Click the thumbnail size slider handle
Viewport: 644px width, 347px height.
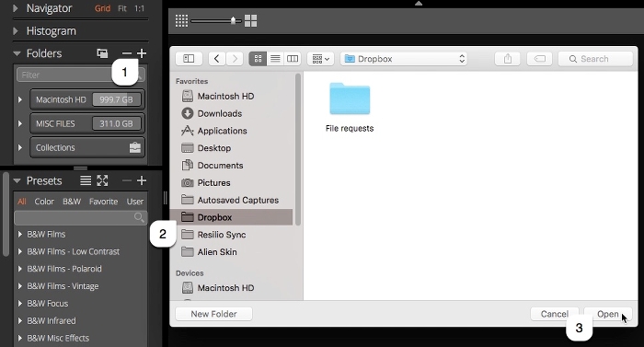click(234, 20)
